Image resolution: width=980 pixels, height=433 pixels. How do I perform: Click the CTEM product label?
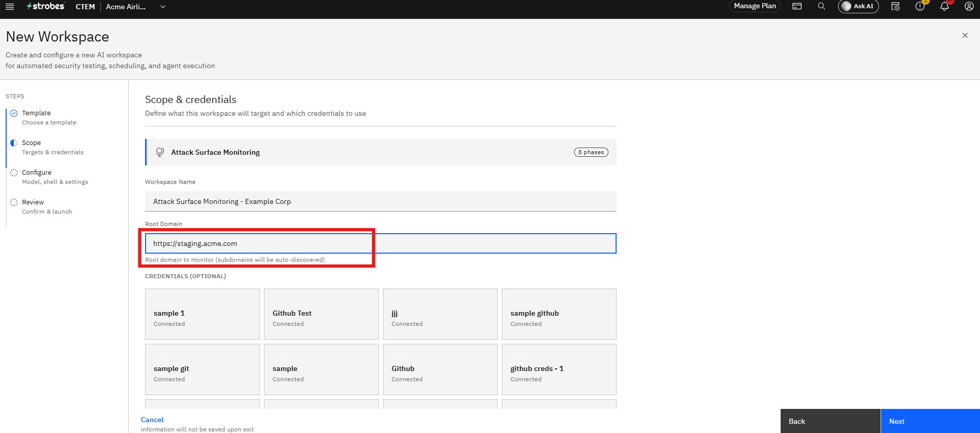(85, 7)
